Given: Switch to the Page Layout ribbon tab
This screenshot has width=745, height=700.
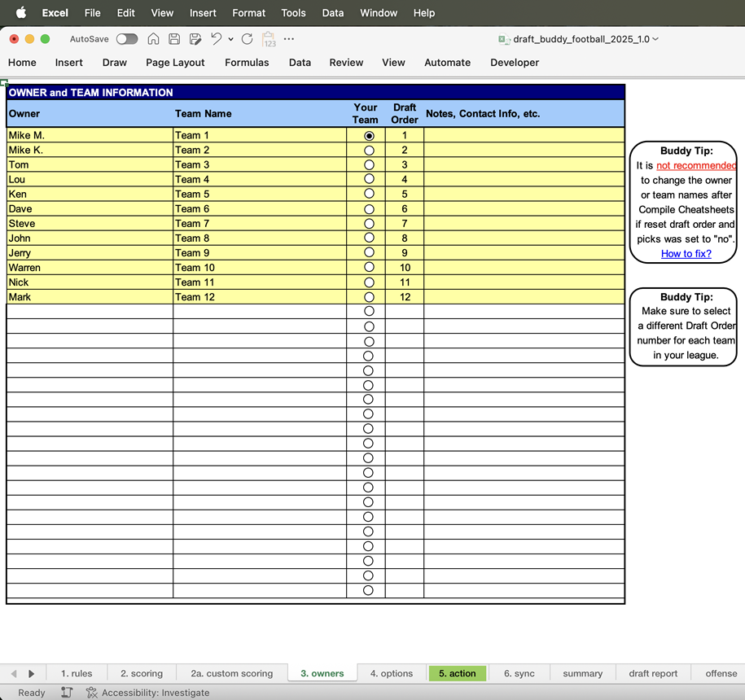Looking at the screenshot, I should coord(175,63).
